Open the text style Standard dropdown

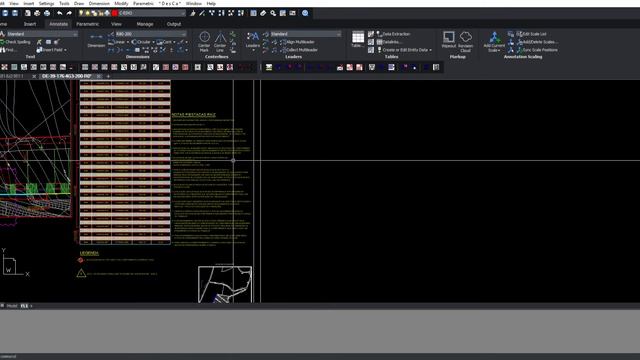[x=41, y=34]
